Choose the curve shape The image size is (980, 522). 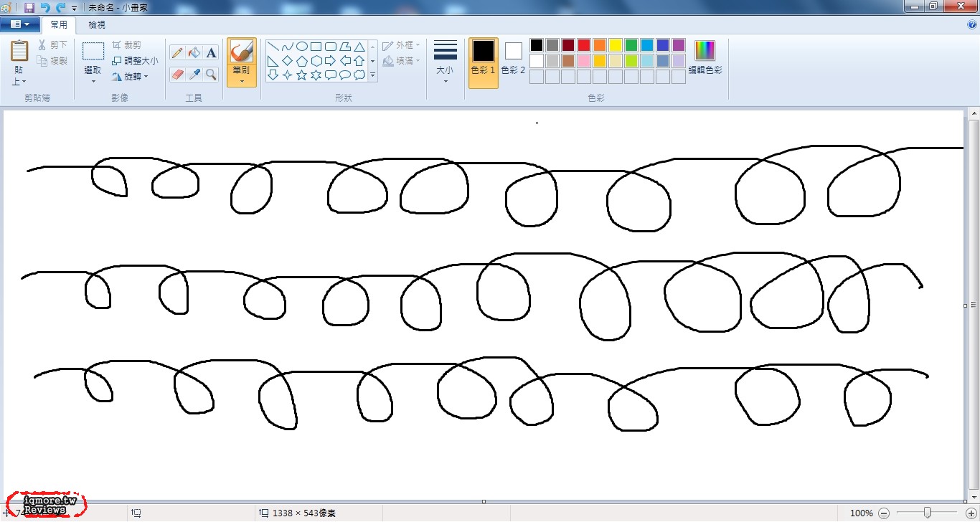[288, 47]
